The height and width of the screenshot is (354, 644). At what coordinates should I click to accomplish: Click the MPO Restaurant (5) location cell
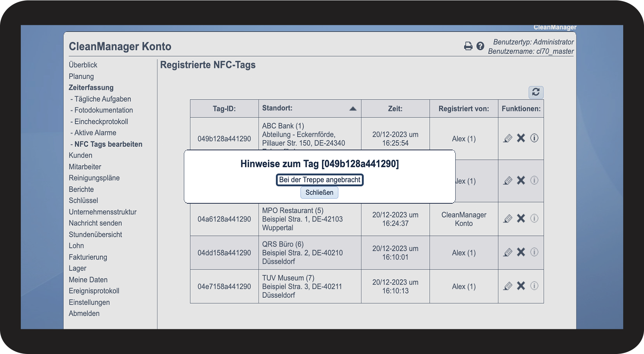pos(310,219)
